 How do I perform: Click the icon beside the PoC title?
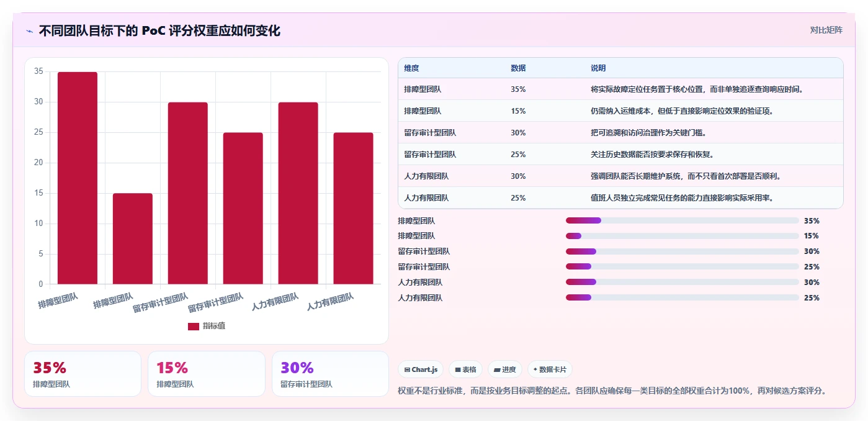(x=29, y=30)
